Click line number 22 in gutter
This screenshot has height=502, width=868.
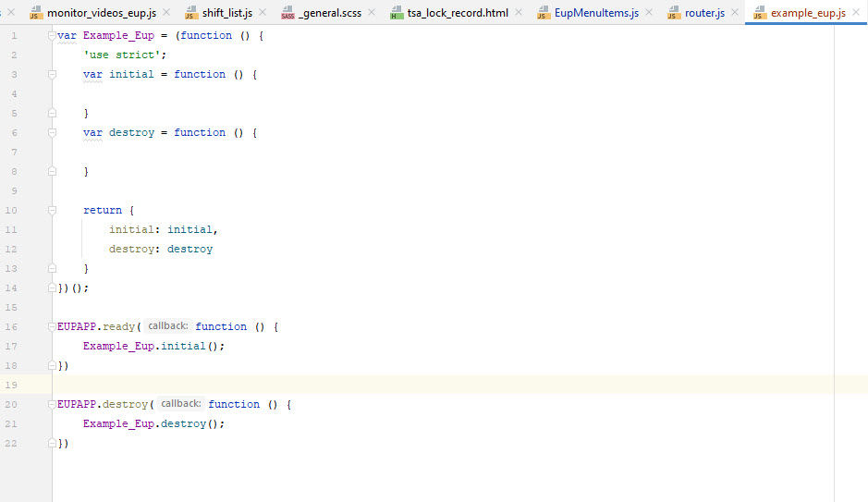coord(11,443)
